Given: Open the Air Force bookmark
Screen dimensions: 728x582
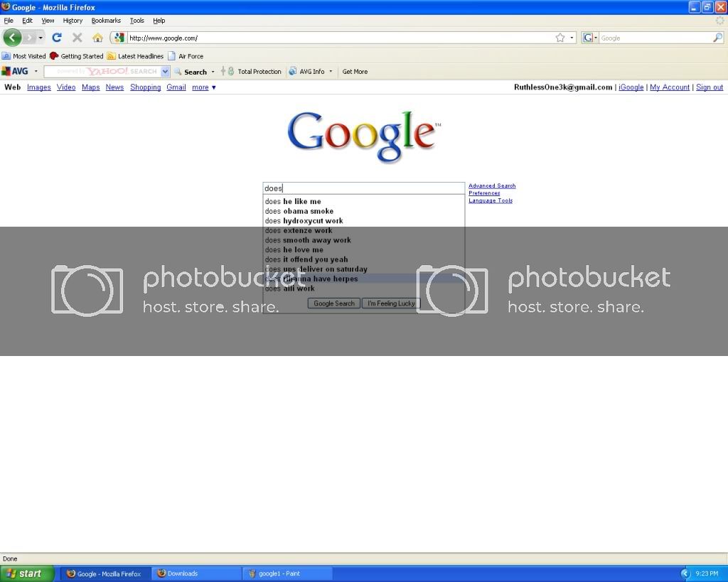Looking at the screenshot, I should pyautogui.click(x=186, y=56).
